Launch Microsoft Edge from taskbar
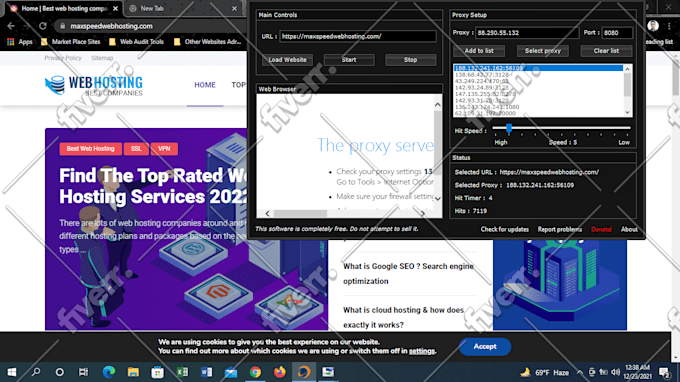 [x=109, y=372]
